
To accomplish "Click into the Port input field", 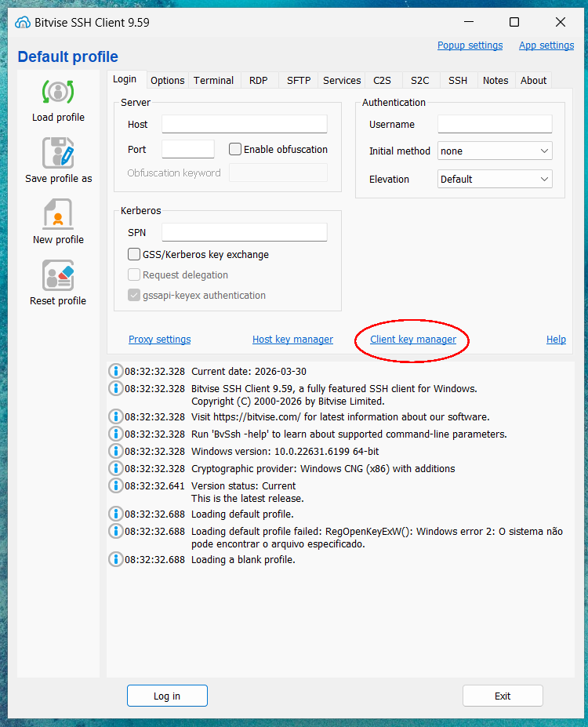I will coord(187,149).
